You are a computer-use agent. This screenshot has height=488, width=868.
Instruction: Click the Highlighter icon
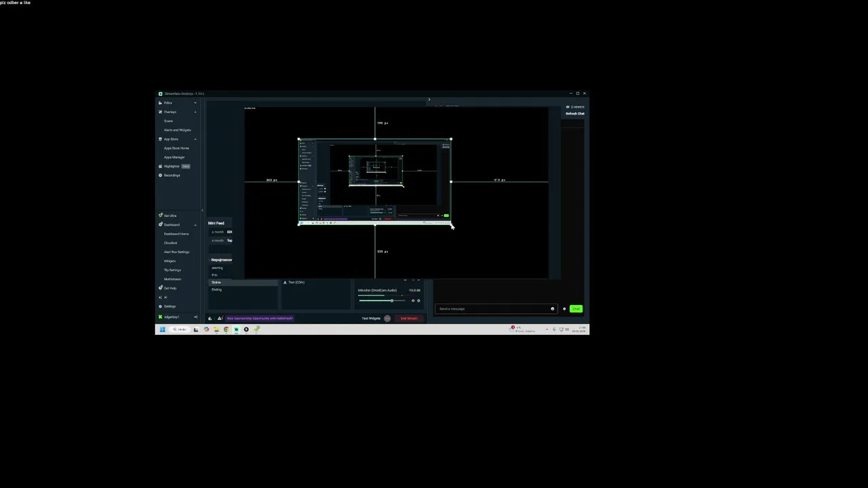pyautogui.click(x=160, y=166)
